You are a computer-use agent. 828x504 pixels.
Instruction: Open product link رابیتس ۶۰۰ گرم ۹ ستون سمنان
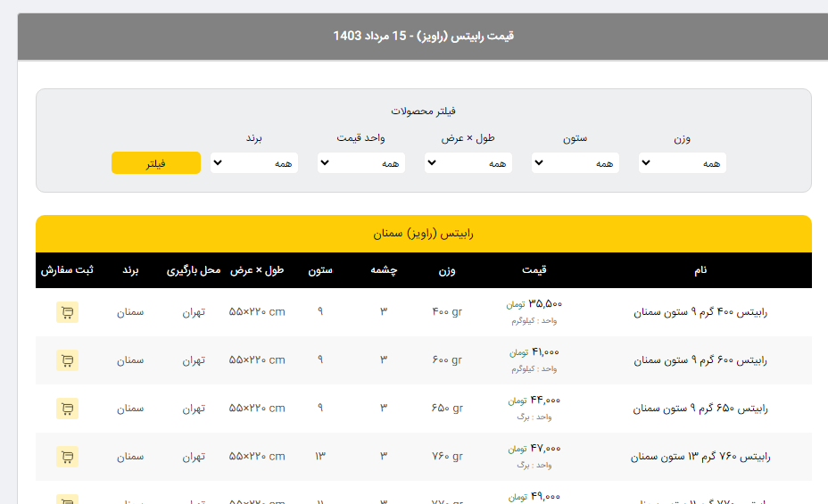(x=700, y=360)
